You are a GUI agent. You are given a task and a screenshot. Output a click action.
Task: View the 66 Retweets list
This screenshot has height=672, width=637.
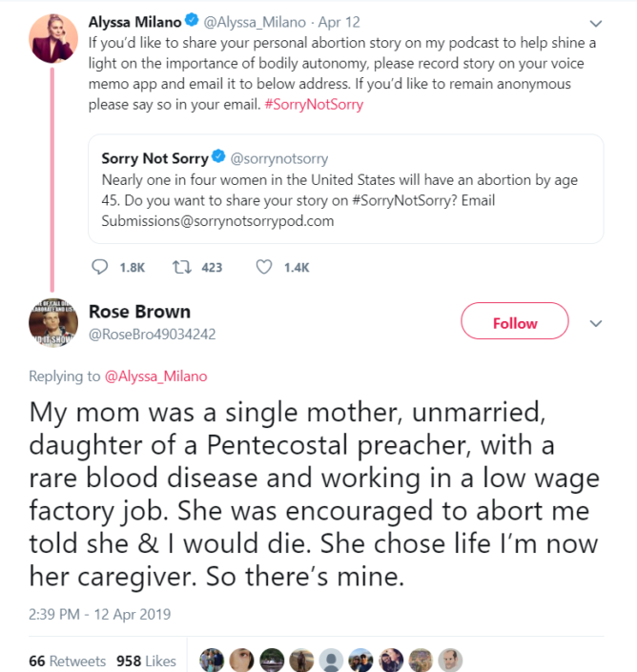(x=68, y=661)
